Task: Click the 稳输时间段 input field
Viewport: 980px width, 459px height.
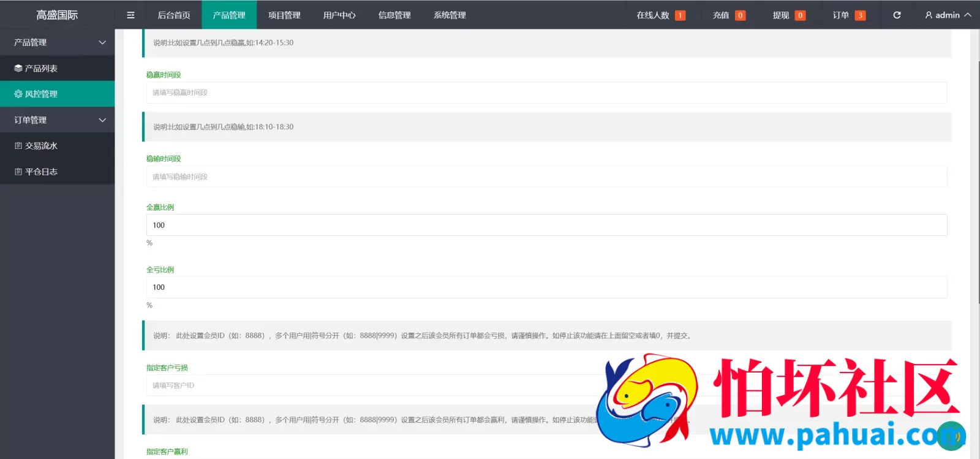Action: 546,176
